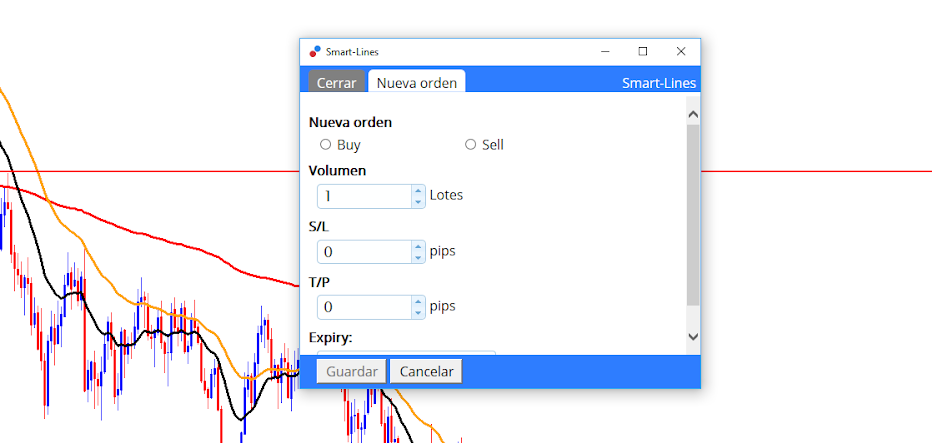Click the Cancelar button
This screenshot has width=932, height=443.
pyautogui.click(x=426, y=372)
